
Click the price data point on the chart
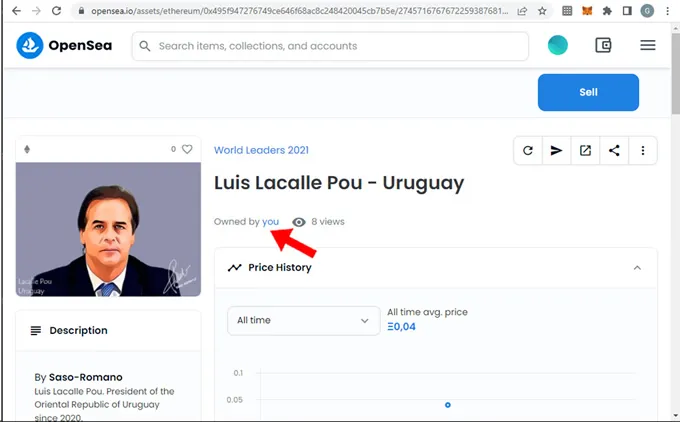coord(447,405)
